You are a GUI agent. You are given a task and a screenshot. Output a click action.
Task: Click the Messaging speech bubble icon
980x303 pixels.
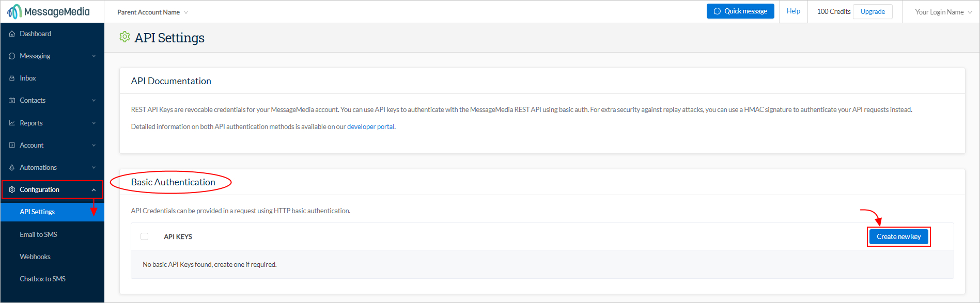tap(12, 56)
